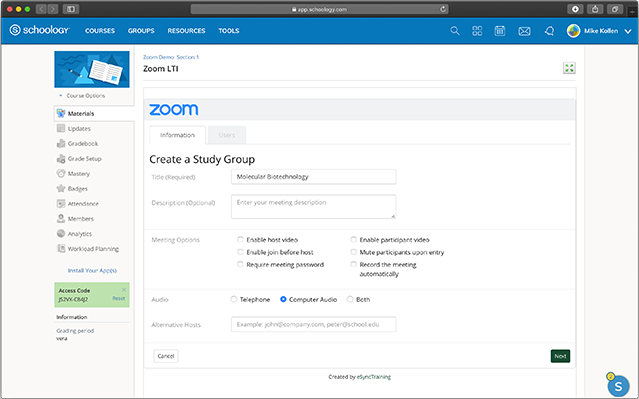Screen dimensions: 639x399
Task: Open Zoom Demo: Section 1 breadcrumb
Action: coord(171,57)
